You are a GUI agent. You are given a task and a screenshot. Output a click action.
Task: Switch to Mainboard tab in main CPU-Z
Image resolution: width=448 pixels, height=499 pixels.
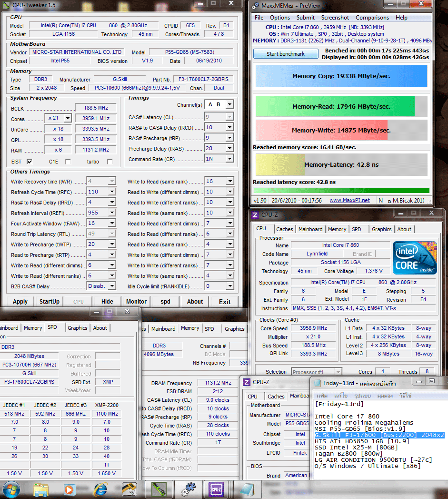(x=310, y=229)
